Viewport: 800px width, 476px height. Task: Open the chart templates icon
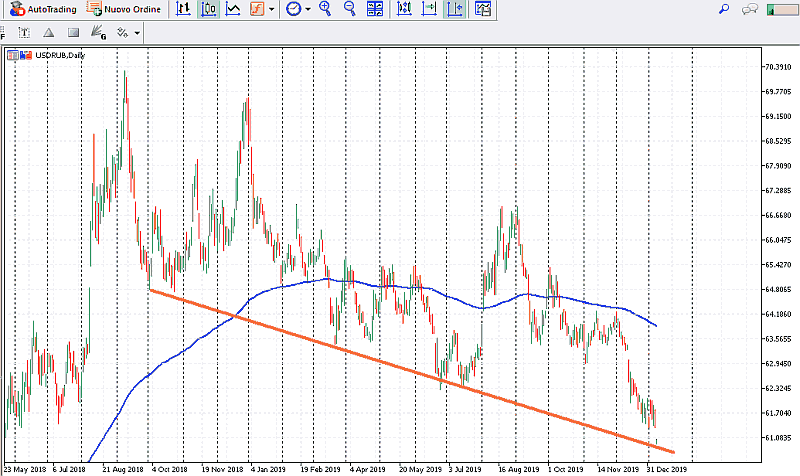pyautogui.click(x=483, y=9)
